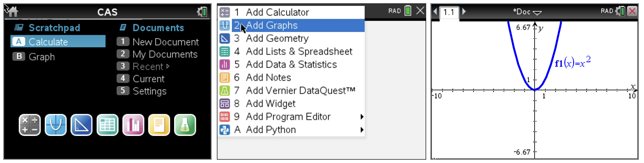Image resolution: width=644 pixels, height=163 pixels.
Task: Open the Settings entry under Documents
Action: click(149, 91)
